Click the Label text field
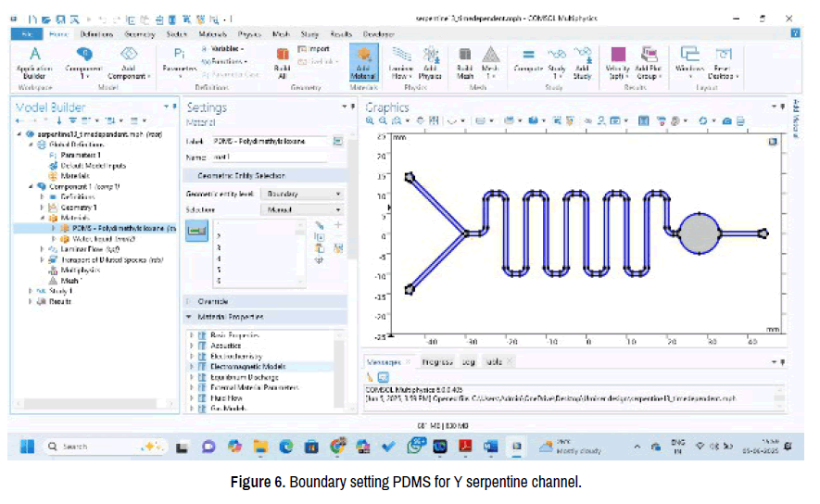The width and height of the screenshot is (820, 504). 271,142
